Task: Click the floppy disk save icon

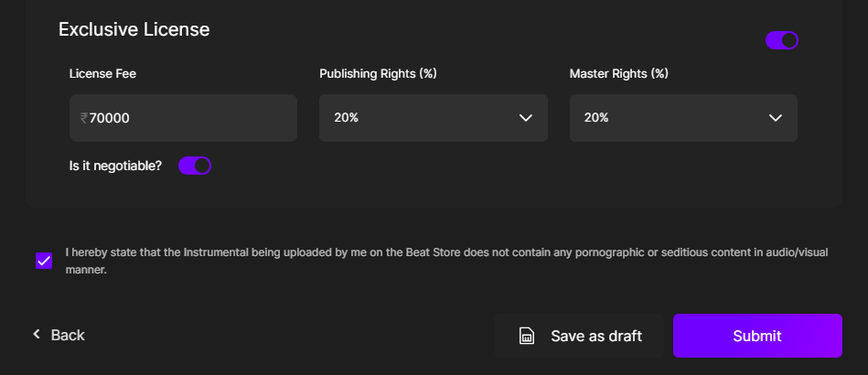Action: tap(526, 336)
